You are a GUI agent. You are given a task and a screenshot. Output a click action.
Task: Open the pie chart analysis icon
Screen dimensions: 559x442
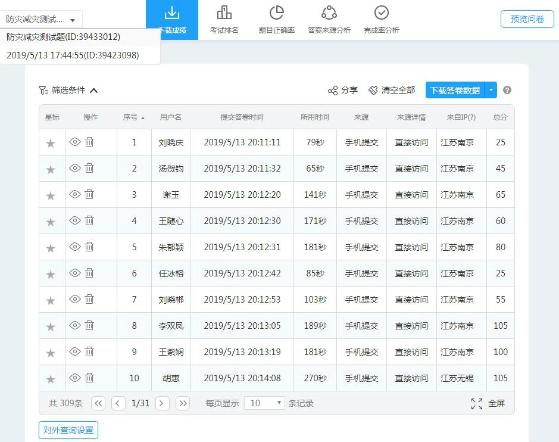276,13
